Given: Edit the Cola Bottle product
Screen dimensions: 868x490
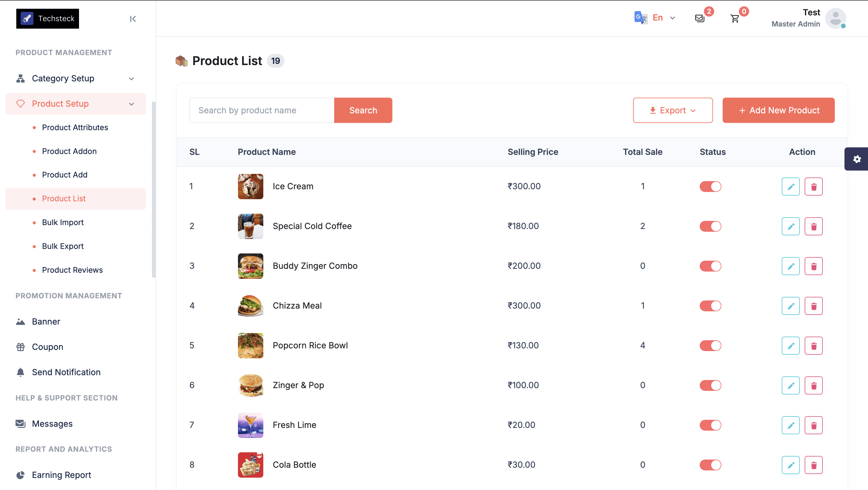Looking at the screenshot, I should [x=790, y=465].
